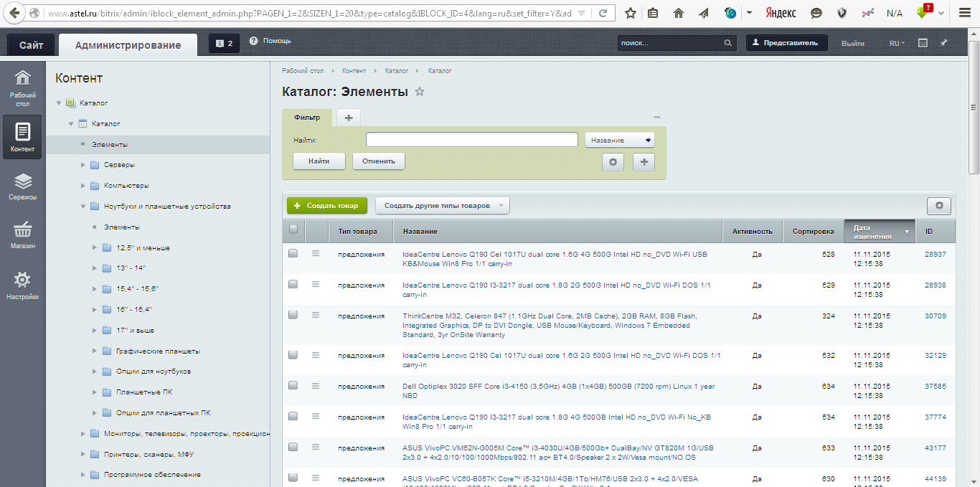Open the RU language dropdown
980x487 pixels.
click(897, 43)
